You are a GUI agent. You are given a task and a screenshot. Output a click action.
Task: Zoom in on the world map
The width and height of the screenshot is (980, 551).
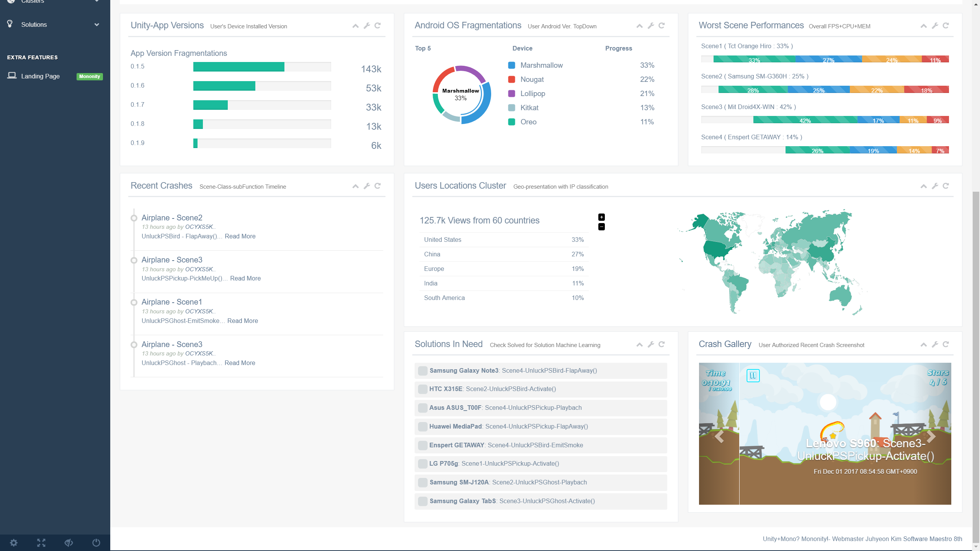click(601, 217)
